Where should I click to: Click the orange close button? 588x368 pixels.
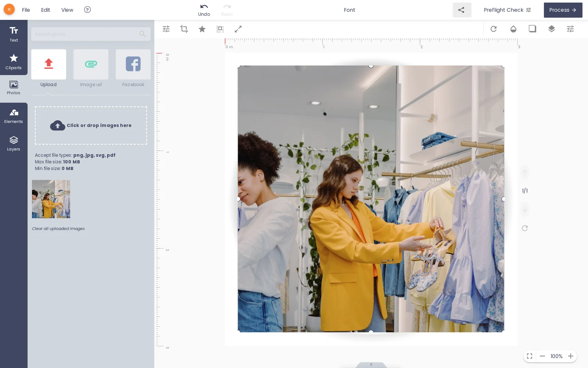pyautogui.click(x=9, y=9)
